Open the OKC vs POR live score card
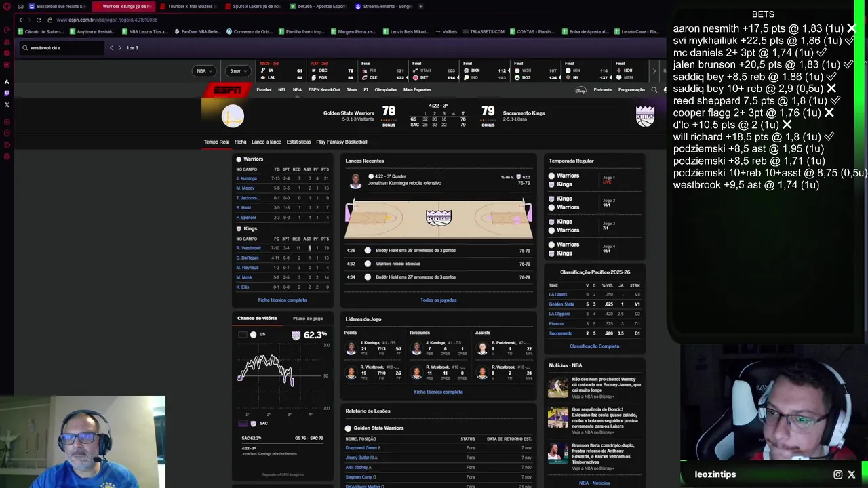 tap(333, 70)
